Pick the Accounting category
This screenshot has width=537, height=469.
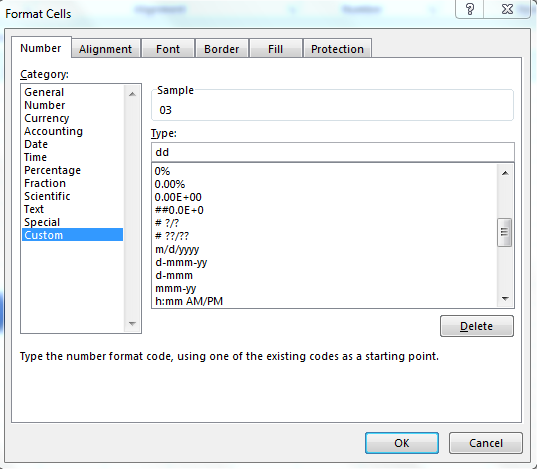[72, 131]
